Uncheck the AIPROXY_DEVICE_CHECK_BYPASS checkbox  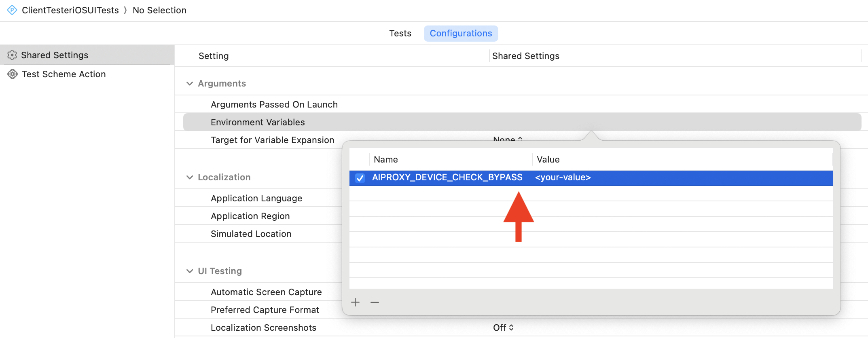pyautogui.click(x=360, y=178)
